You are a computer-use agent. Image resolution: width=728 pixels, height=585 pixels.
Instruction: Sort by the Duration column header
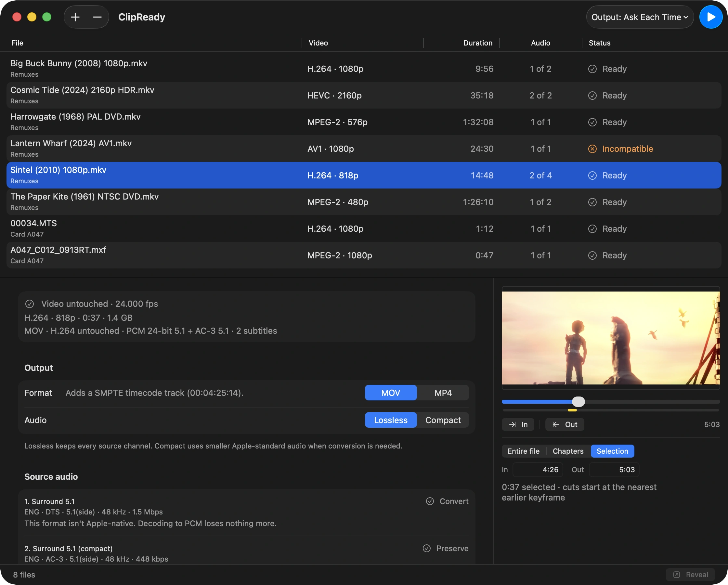[478, 43]
